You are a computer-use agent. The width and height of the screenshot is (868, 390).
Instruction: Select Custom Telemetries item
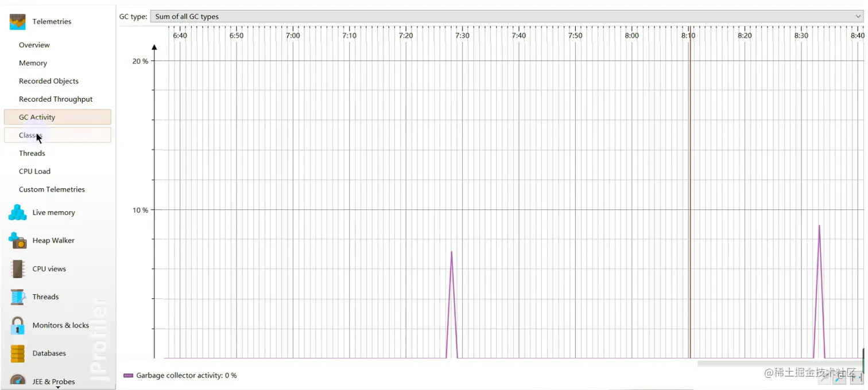pos(52,189)
